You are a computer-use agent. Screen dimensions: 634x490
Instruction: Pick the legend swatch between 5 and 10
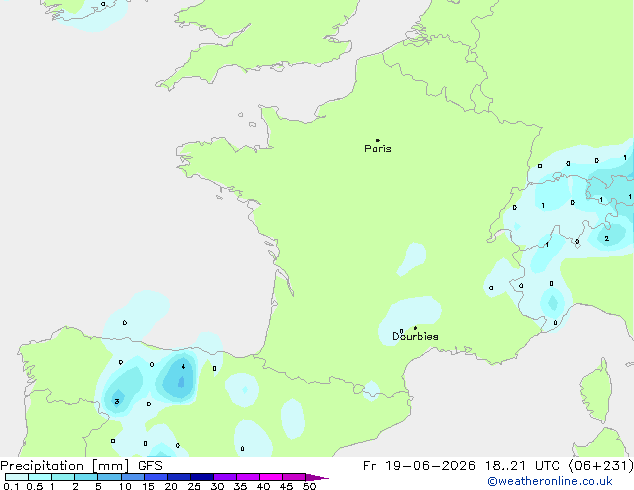click(x=109, y=477)
